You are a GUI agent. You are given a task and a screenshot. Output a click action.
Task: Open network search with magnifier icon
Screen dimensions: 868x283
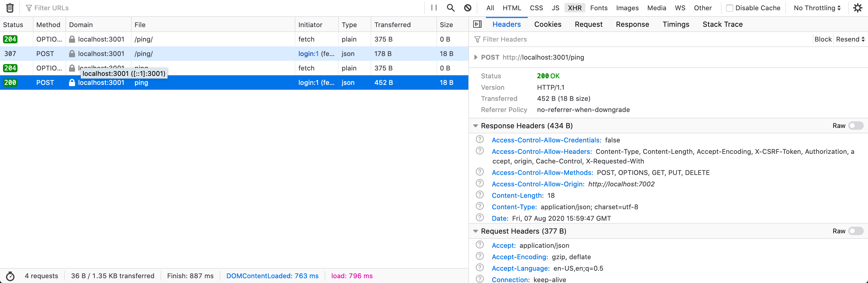451,8
